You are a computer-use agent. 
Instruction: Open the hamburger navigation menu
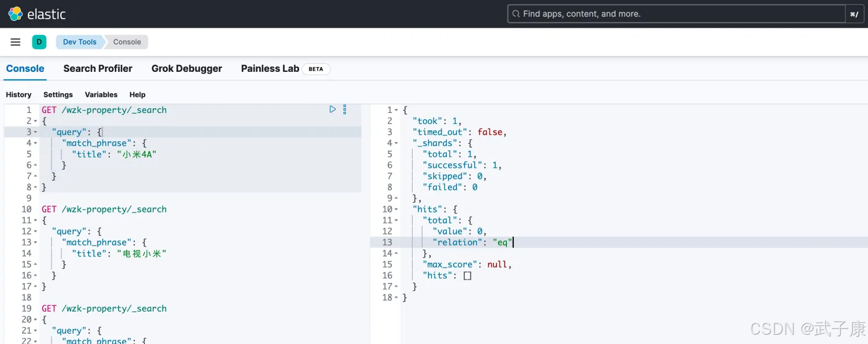point(16,42)
